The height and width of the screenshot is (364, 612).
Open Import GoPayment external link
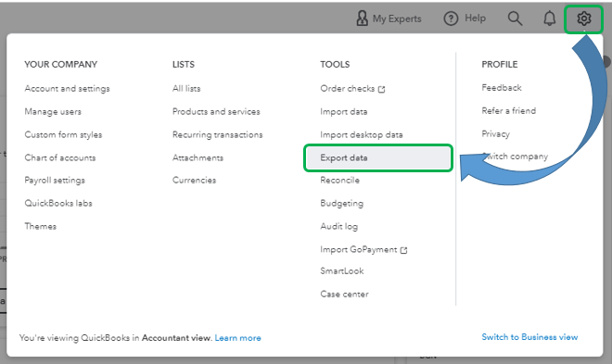363,249
